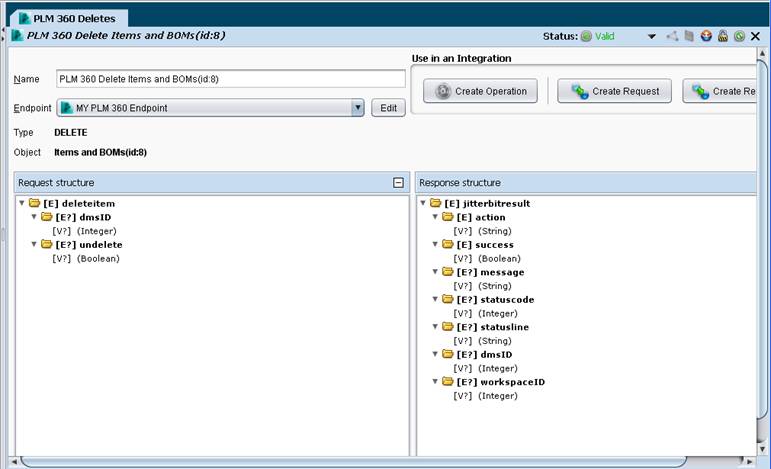The image size is (771, 469).
Task: Click the deleteitem folder icon
Action: pyautogui.click(x=34, y=203)
